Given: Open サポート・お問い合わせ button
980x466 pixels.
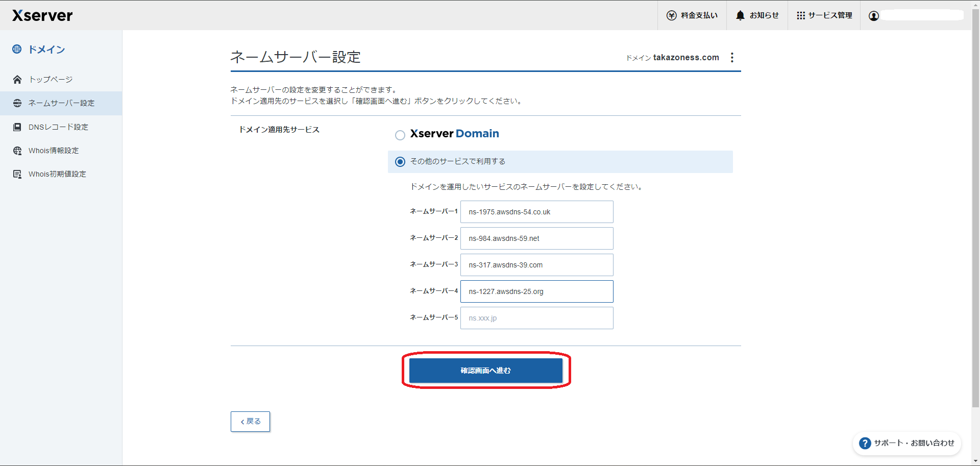Looking at the screenshot, I should click(907, 443).
